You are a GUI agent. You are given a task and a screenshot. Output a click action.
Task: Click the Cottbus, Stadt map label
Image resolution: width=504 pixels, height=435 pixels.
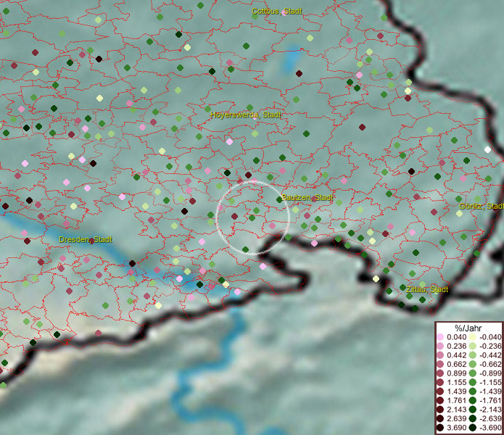pyautogui.click(x=277, y=12)
